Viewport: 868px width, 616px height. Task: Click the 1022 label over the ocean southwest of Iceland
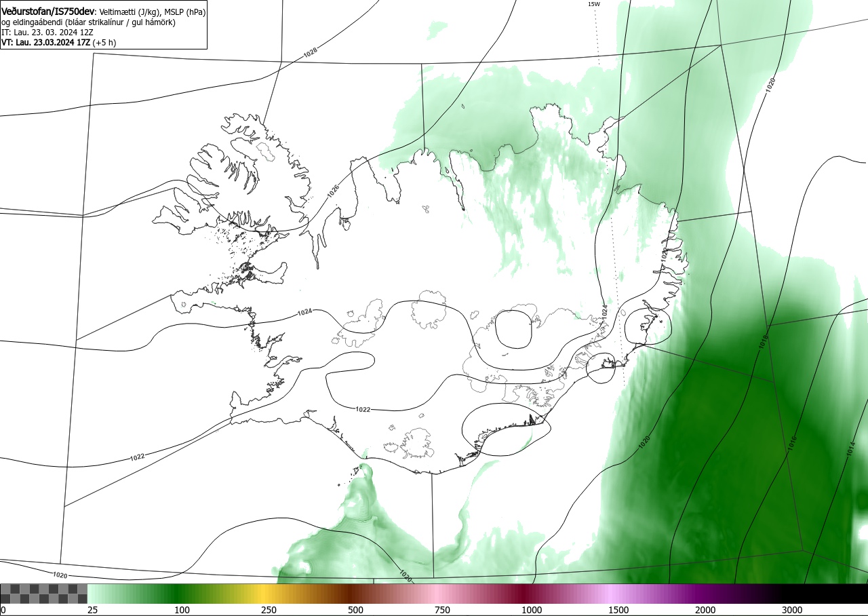tap(137, 457)
